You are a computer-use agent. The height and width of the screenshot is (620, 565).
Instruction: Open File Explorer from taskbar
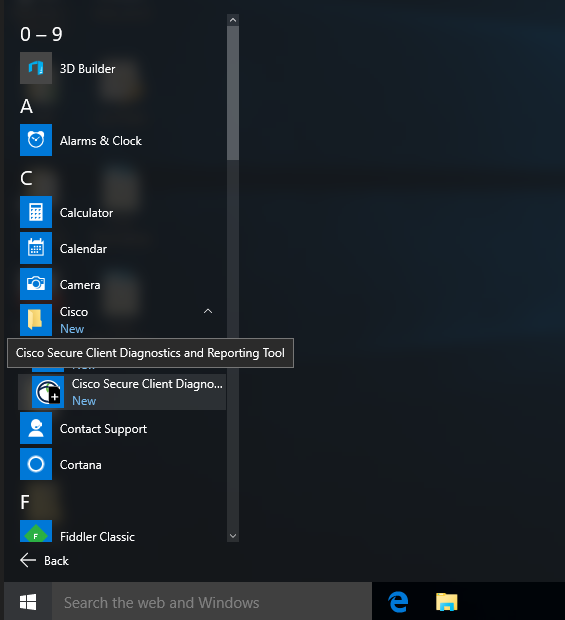(x=446, y=602)
